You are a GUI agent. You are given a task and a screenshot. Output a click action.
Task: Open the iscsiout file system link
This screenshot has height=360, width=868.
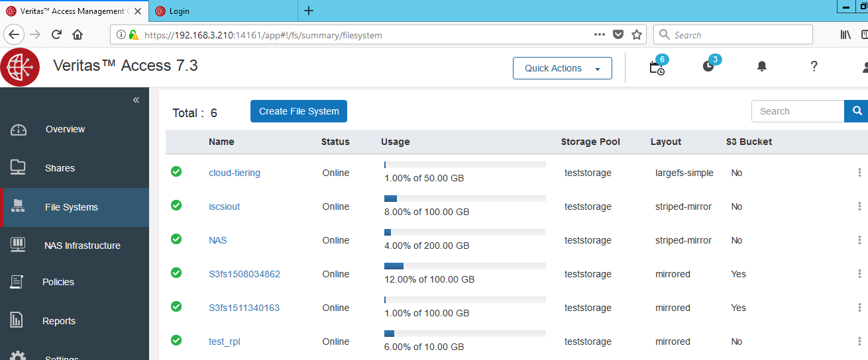225,206
